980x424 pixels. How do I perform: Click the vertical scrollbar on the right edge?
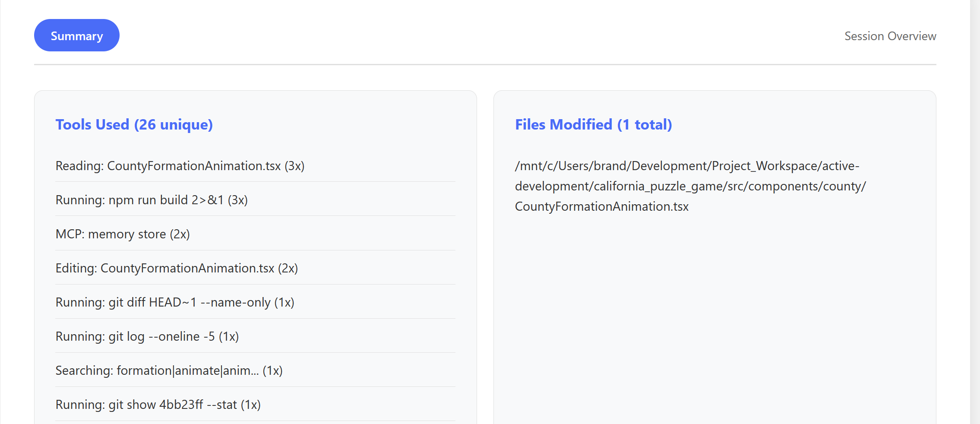pyautogui.click(x=974, y=212)
